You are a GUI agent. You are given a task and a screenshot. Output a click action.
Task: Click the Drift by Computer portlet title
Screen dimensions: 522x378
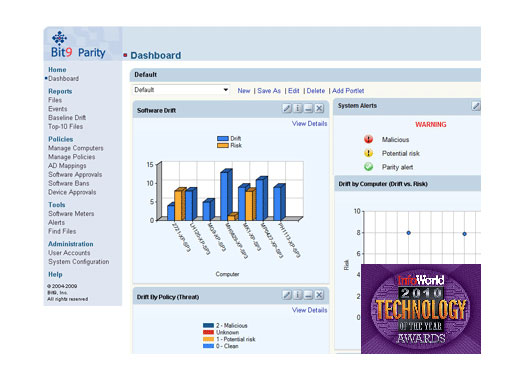(383, 184)
